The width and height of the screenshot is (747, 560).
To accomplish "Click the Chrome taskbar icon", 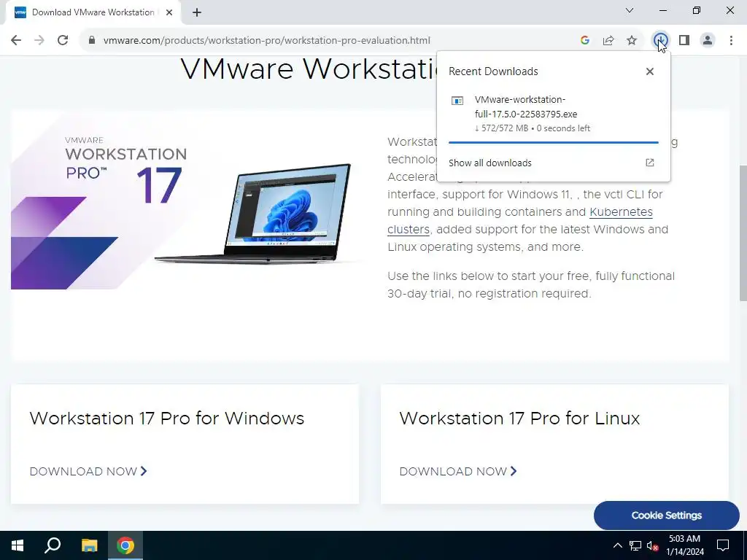I will [x=125, y=545].
